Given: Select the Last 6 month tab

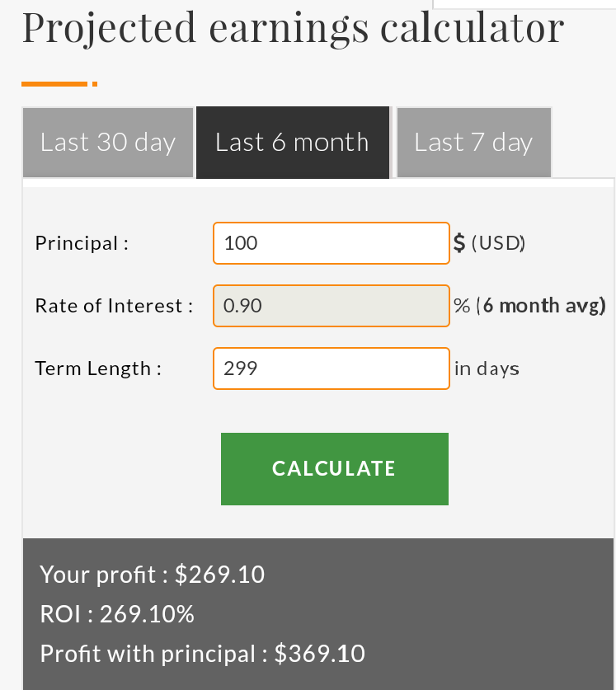Looking at the screenshot, I should tap(292, 143).
